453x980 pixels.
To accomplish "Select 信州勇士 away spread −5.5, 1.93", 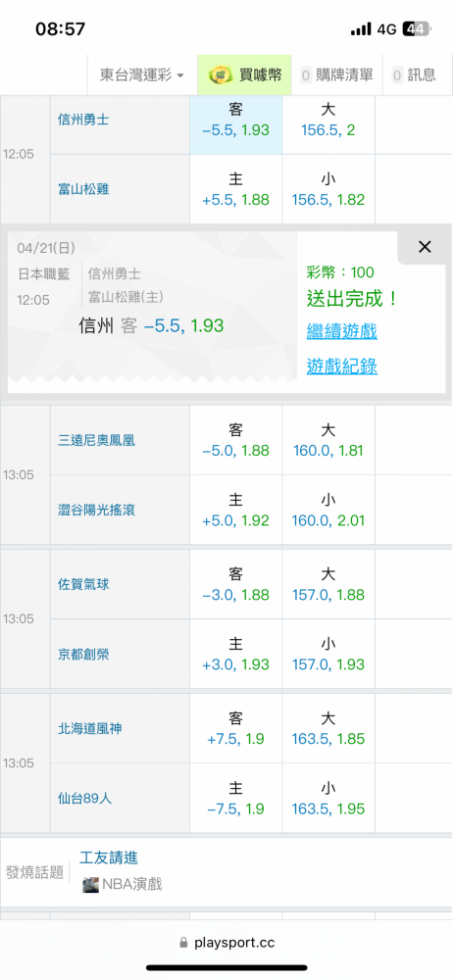I will (x=236, y=120).
